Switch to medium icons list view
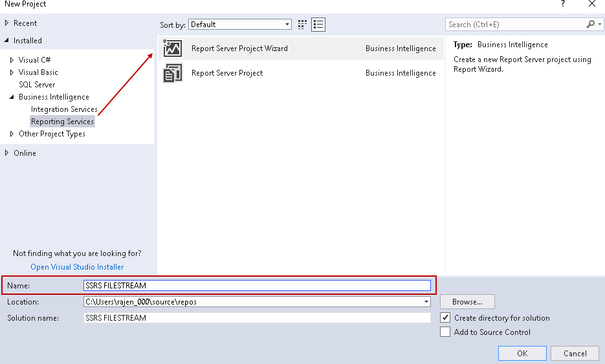This screenshot has height=364, width=605. pyautogui.click(x=318, y=25)
